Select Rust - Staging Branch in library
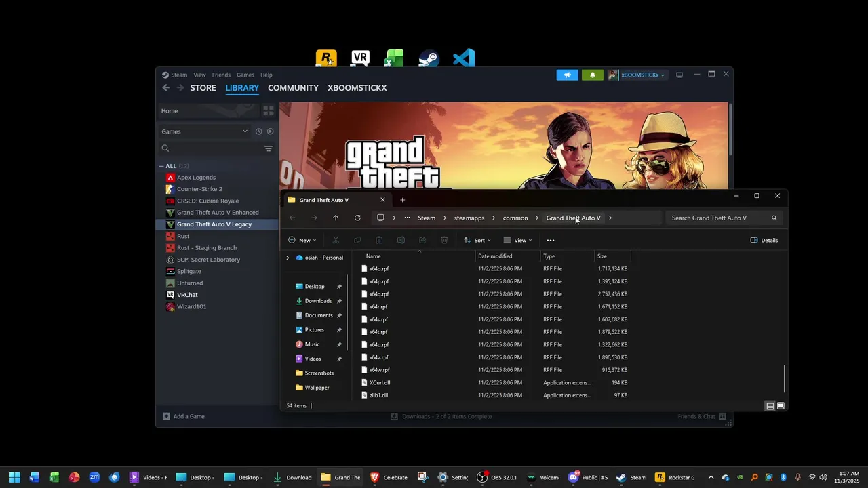The image size is (868, 488). pyautogui.click(x=207, y=248)
